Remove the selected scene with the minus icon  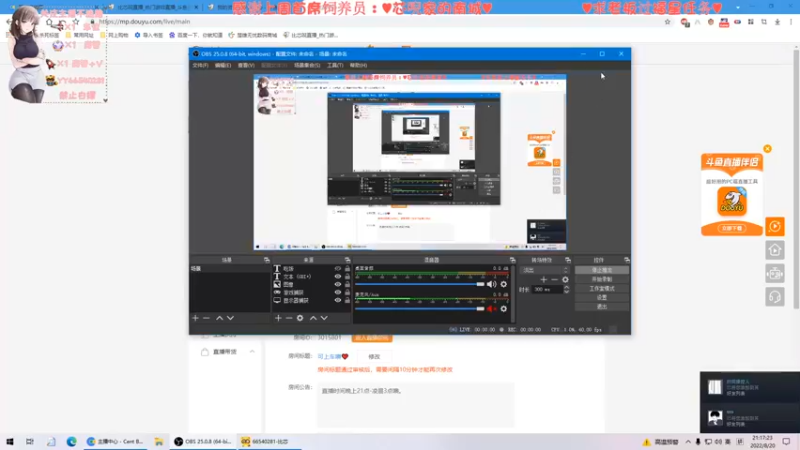tap(206, 318)
